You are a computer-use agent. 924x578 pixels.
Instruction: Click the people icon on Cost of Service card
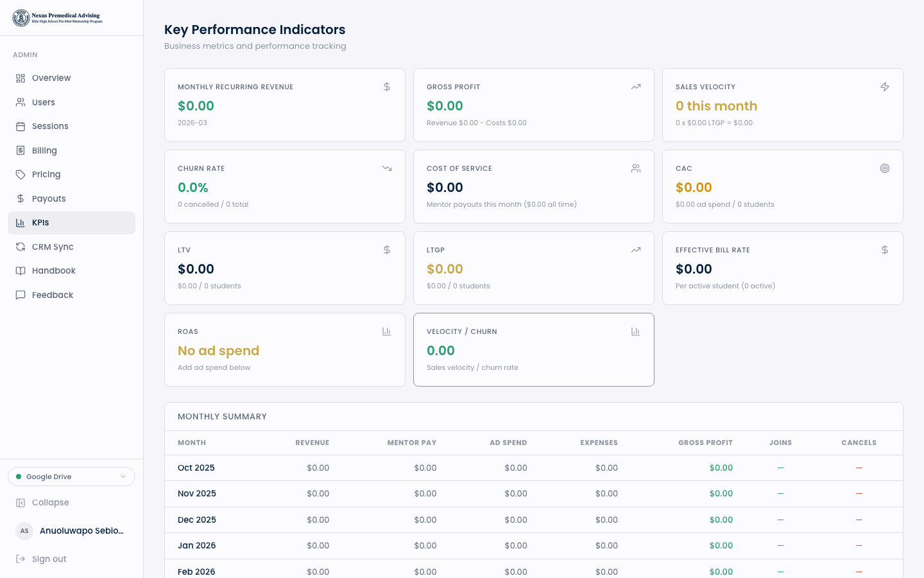tap(636, 168)
